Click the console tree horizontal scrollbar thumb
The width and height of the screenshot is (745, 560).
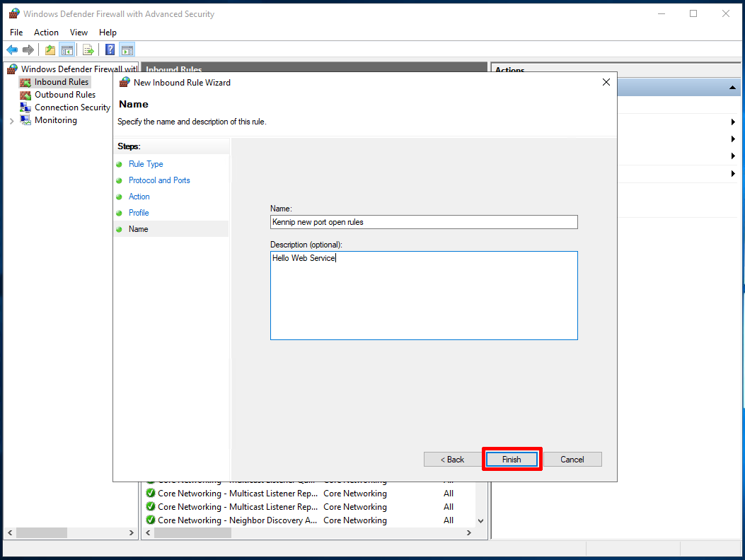pos(42,533)
